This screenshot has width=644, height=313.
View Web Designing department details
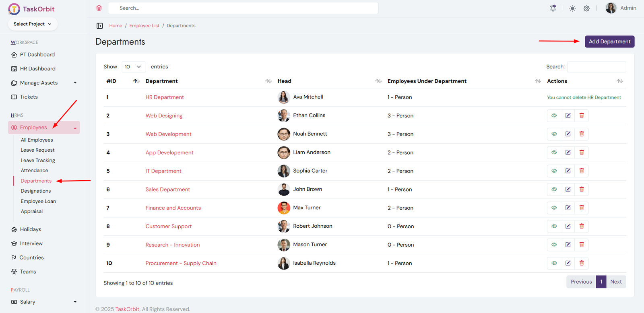click(554, 115)
